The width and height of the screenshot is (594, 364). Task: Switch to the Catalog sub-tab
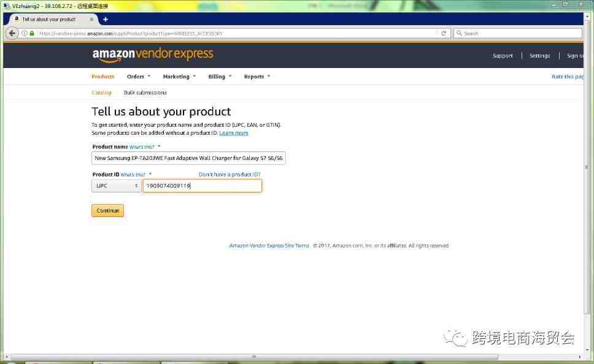point(101,93)
